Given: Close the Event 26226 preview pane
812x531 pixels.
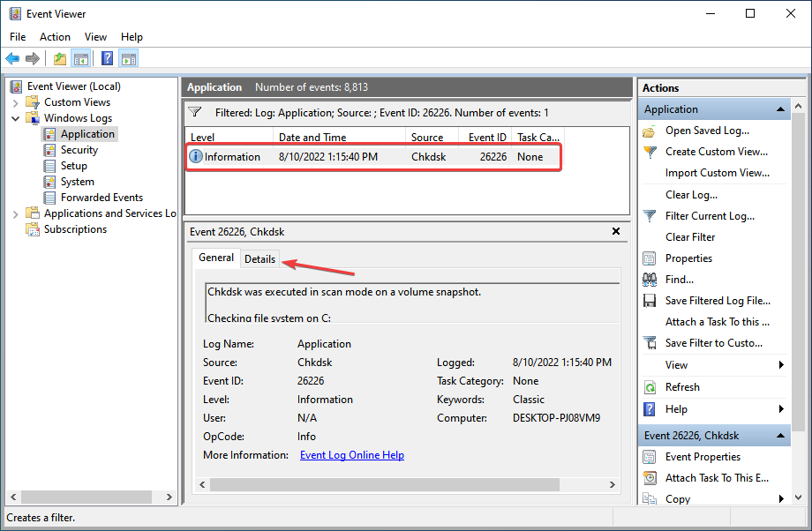Looking at the screenshot, I should pyautogui.click(x=616, y=231).
